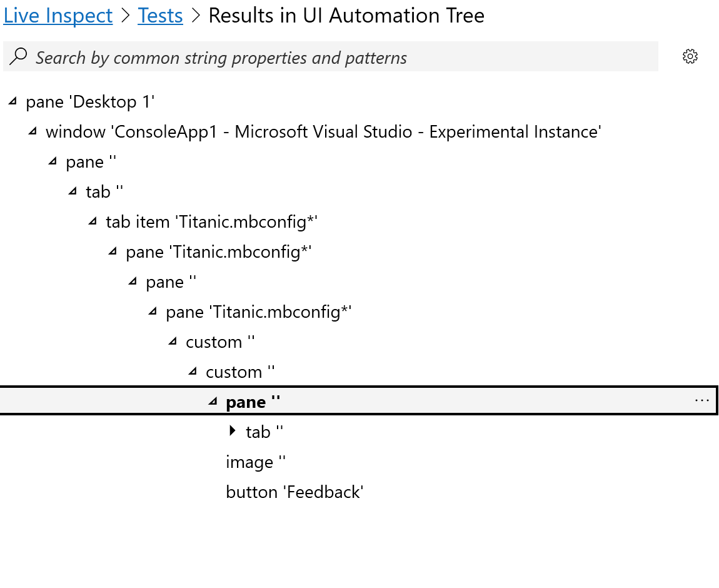The width and height of the screenshot is (719, 588).
Task: Collapse the pane 'Titanic.mbconfig*' node
Action: pos(112,251)
